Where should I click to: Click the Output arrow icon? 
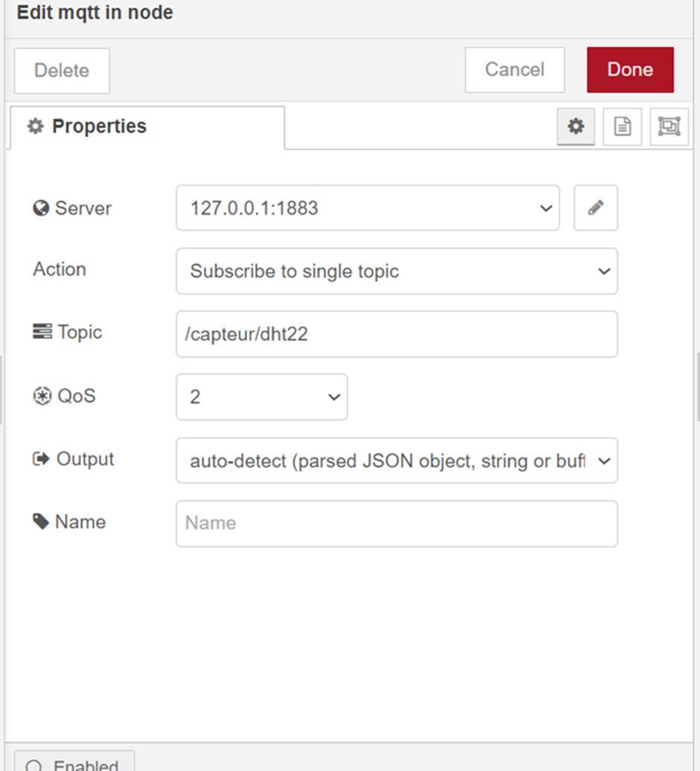click(x=41, y=459)
